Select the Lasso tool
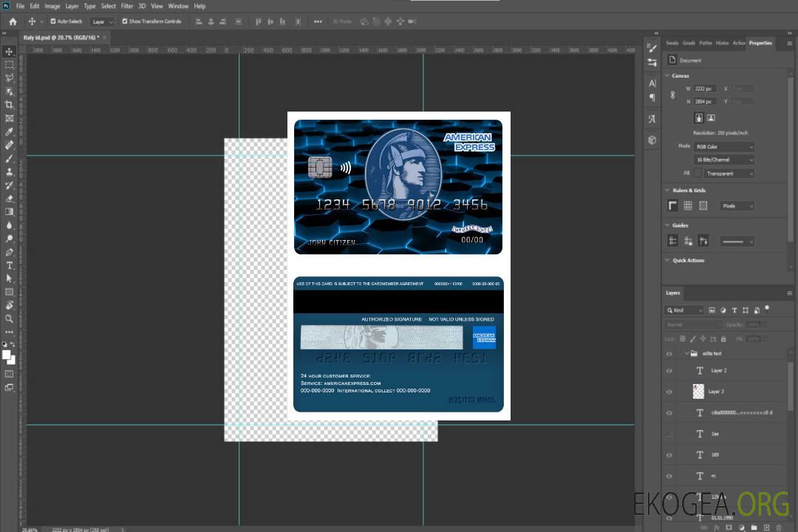 (x=9, y=78)
